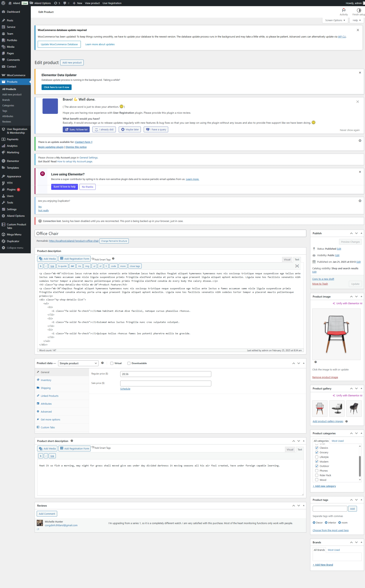Click the Move to Trash link
365x588 pixels.
point(320,284)
